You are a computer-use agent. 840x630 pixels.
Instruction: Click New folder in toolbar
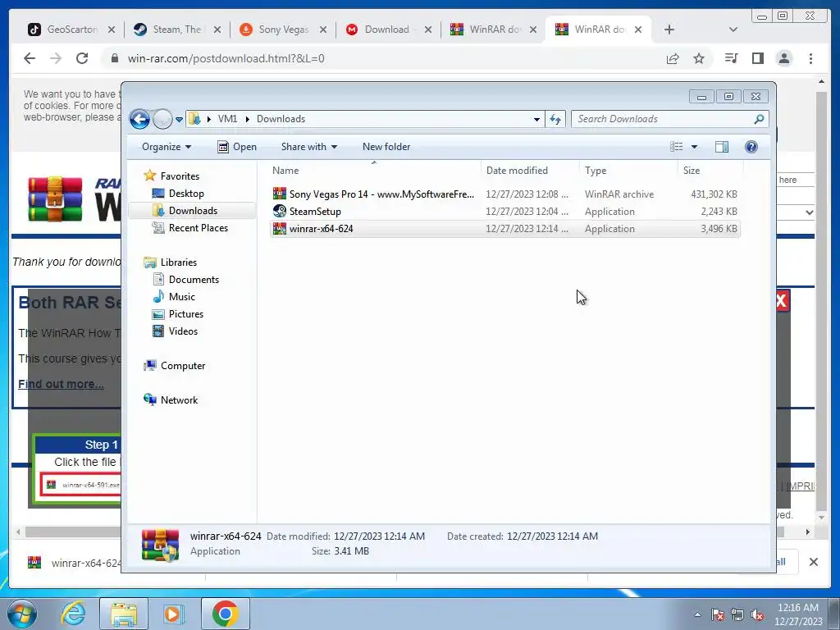pos(386,147)
